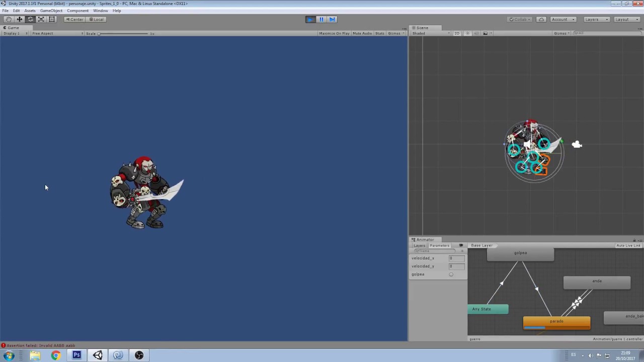Image resolution: width=644 pixels, height=362 pixels.
Task: Pause the running game
Action: [x=321, y=19]
